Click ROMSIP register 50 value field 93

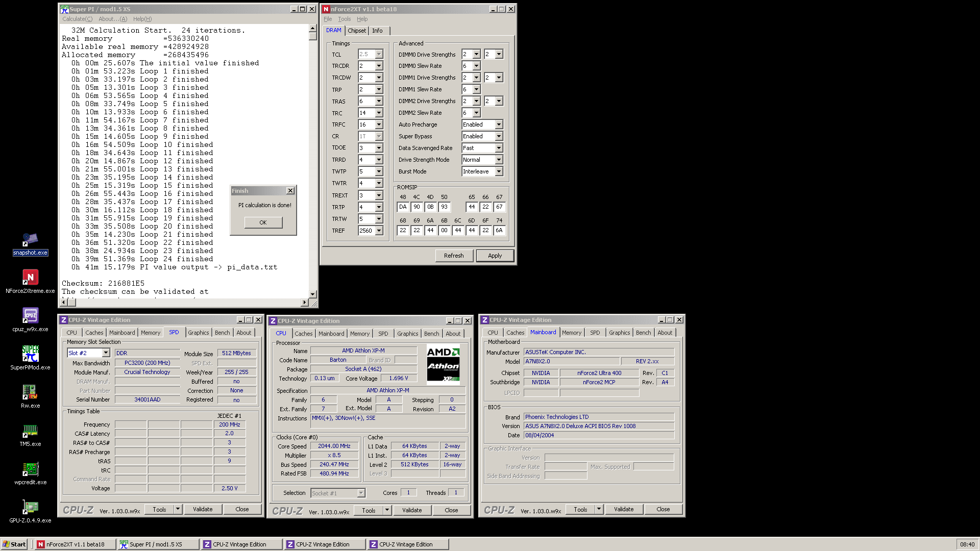444,207
